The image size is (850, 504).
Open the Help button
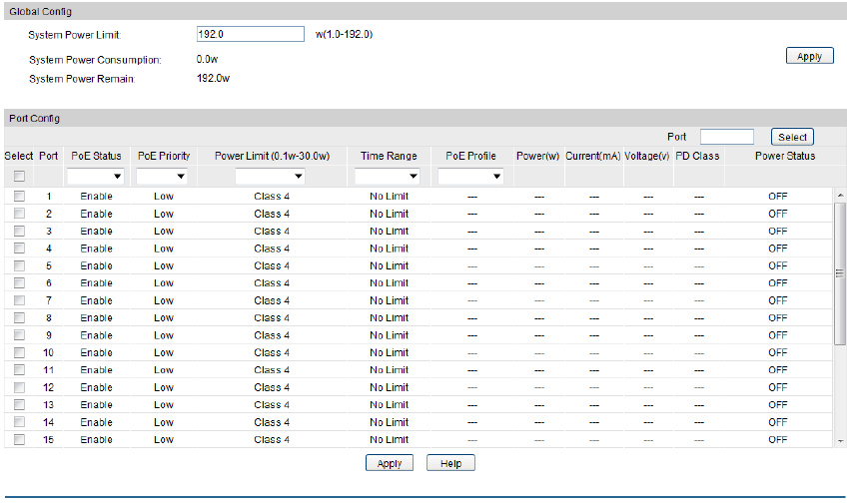(450, 463)
